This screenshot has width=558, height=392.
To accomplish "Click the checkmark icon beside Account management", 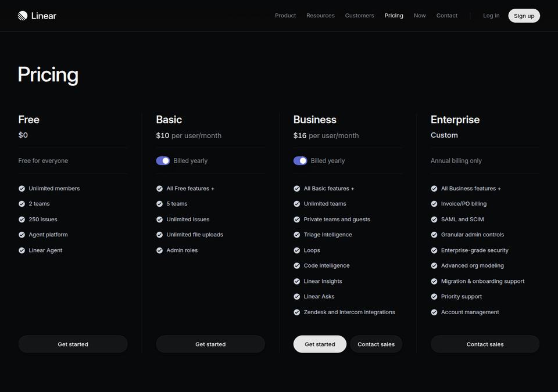I will pyautogui.click(x=434, y=312).
